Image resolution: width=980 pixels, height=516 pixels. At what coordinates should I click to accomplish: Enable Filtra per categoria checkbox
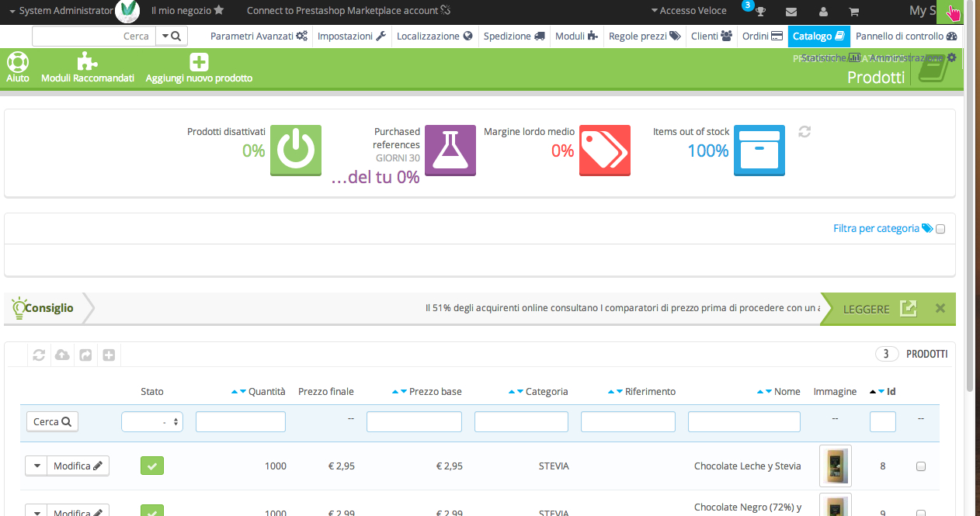tap(940, 229)
